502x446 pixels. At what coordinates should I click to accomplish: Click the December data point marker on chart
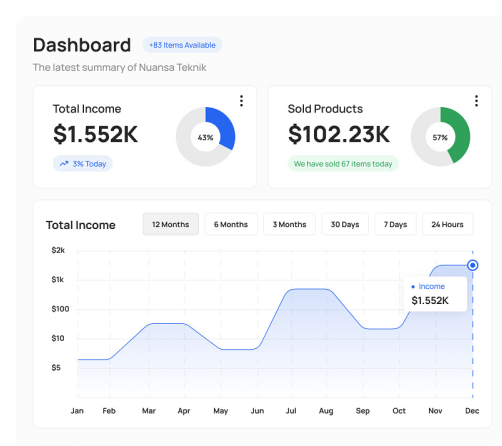coord(472,265)
